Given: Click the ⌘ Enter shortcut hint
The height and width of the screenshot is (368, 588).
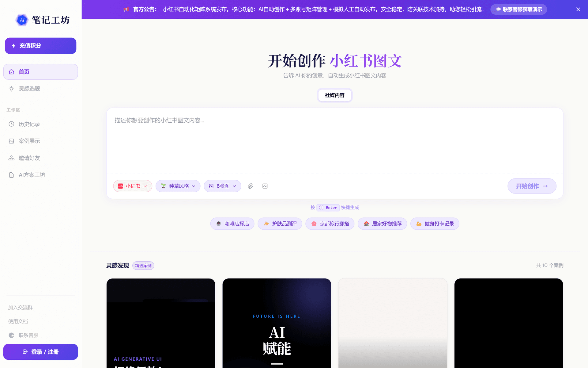Looking at the screenshot, I should point(328,208).
